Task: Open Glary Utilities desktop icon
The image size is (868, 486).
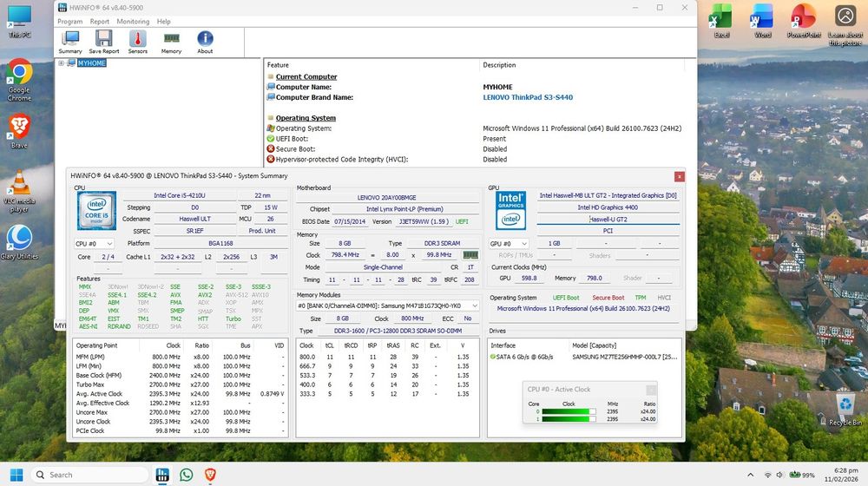Action: 19,242
